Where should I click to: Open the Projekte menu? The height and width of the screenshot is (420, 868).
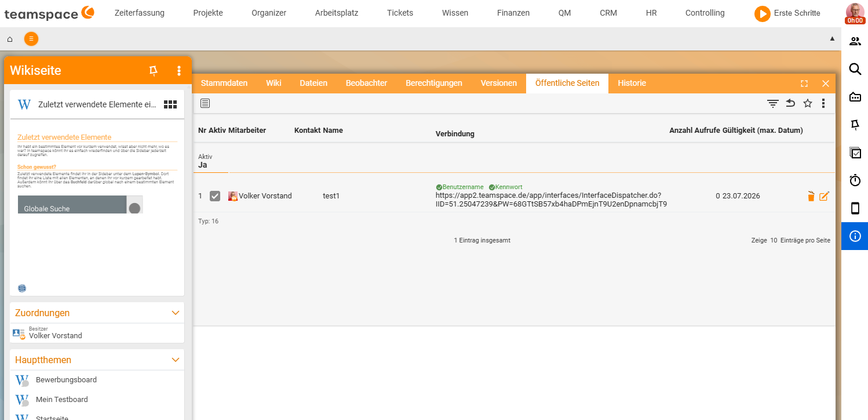(x=208, y=13)
